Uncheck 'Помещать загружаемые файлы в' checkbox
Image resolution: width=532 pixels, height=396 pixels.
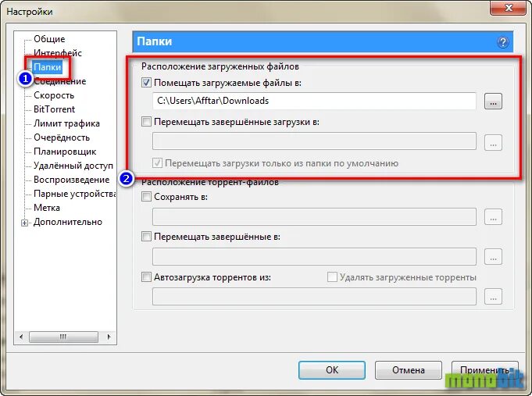146,83
